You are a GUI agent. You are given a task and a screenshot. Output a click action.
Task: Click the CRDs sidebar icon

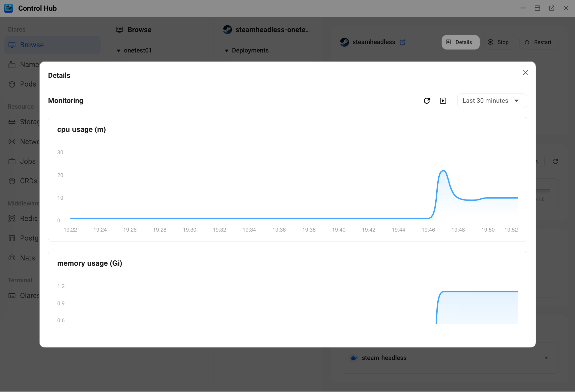12,181
